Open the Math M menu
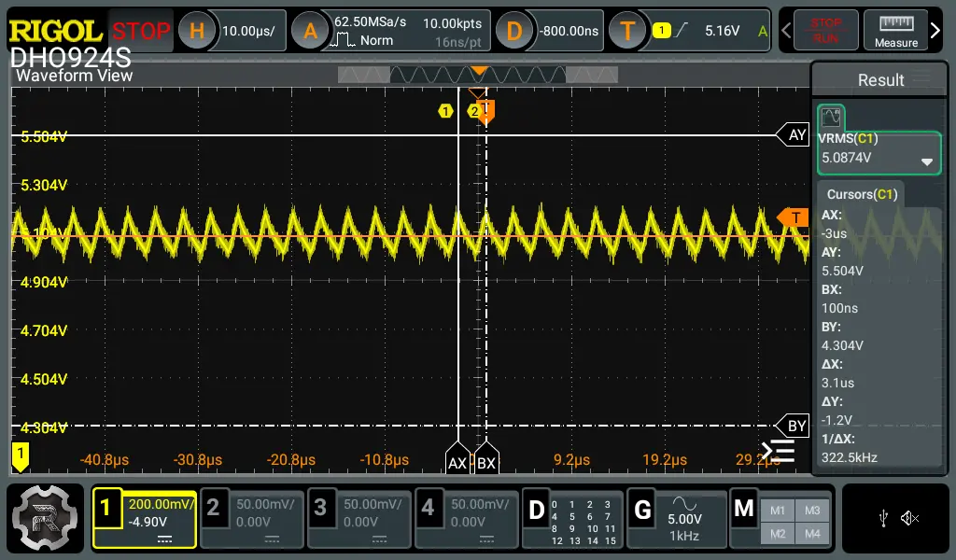Viewport: 956px width, 560px height. click(x=743, y=509)
